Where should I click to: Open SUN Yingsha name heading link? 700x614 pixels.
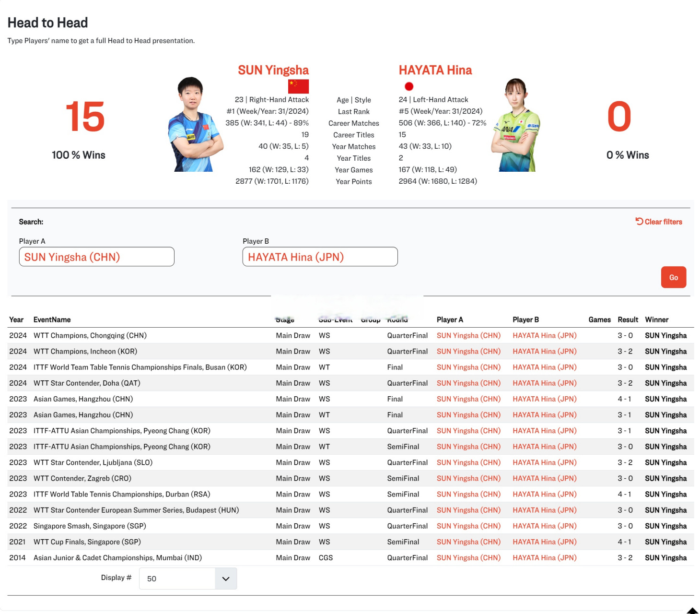pyautogui.click(x=273, y=70)
